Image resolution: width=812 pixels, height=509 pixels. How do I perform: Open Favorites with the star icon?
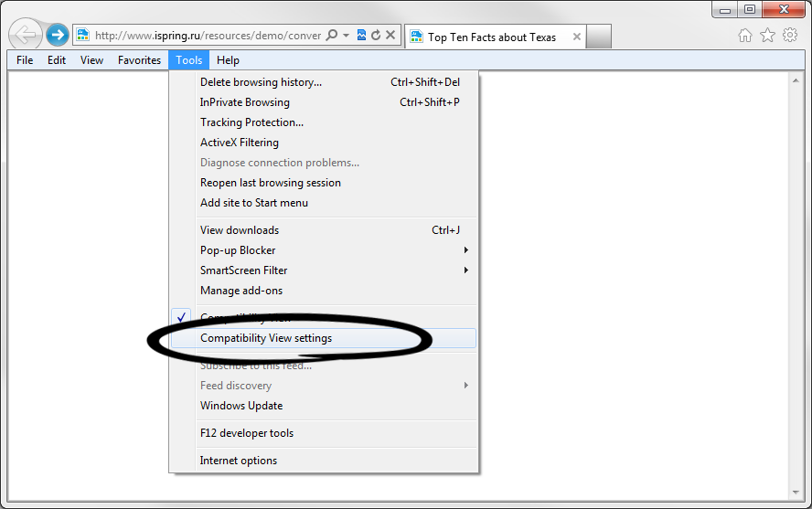coord(767,35)
